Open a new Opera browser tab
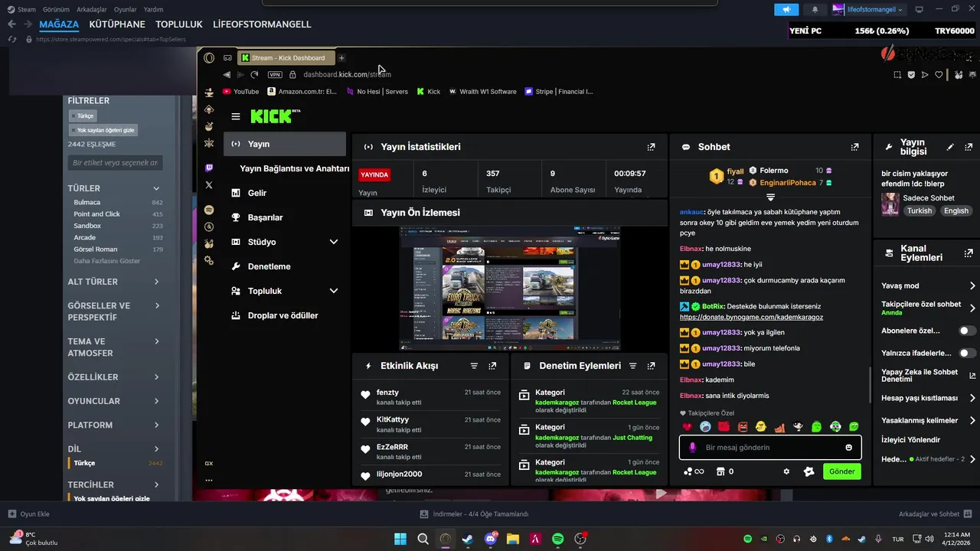The height and width of the screenshot is (551, 980). [341, 57]
